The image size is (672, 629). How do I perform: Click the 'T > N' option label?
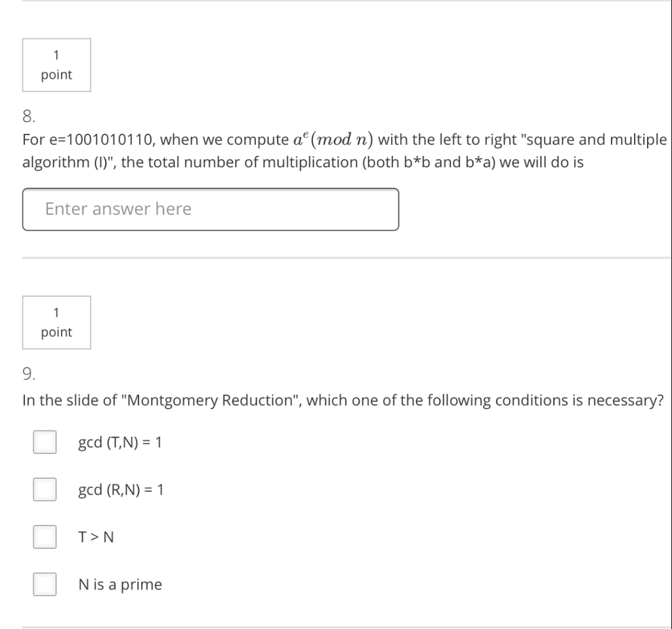point(96,537)
